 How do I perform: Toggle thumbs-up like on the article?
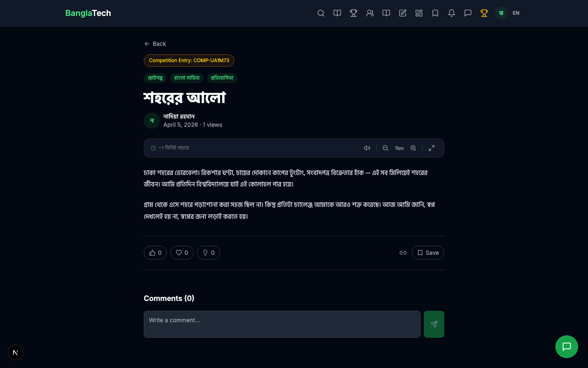[155, 253]
